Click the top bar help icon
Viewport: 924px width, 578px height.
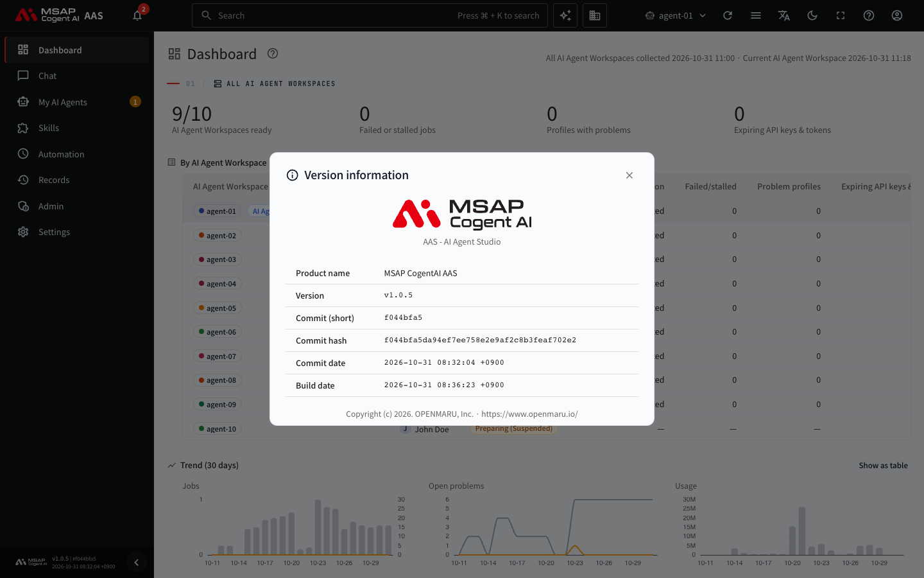coord(869,15)
